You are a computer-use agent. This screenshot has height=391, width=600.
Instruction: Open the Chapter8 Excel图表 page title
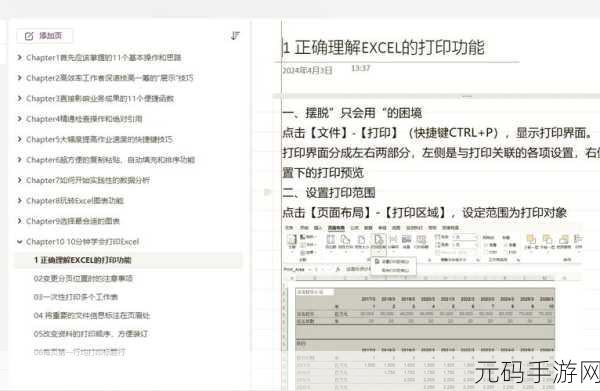[75, 200]
